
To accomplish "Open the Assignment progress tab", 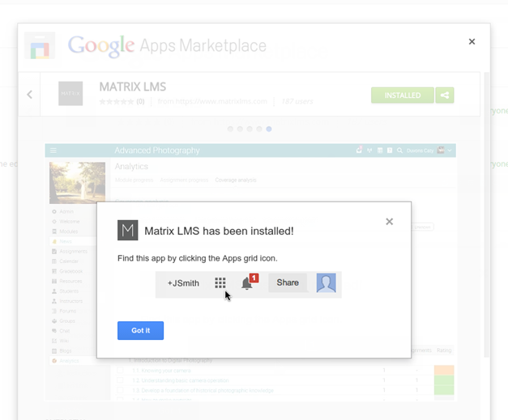I will (184, 180).
